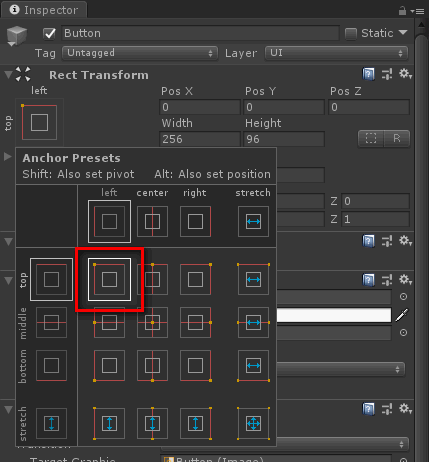
Task: Choose the right column header preset
Action: 195,221
